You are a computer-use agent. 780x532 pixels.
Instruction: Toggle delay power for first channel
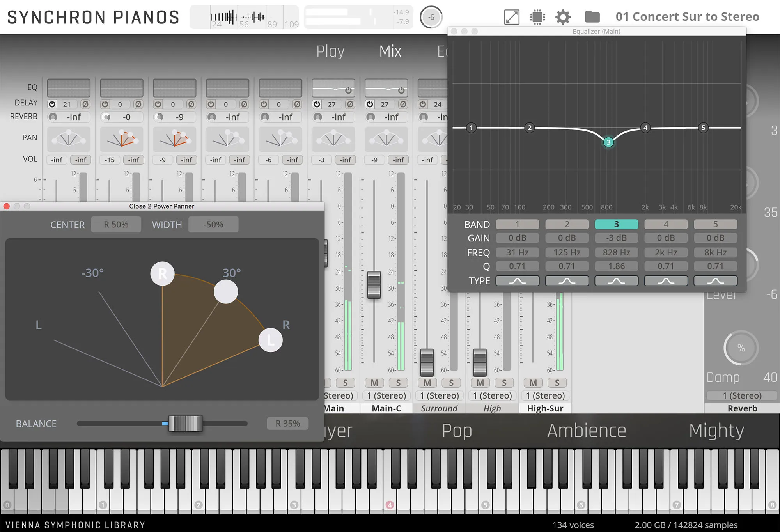tap(52, 104)
